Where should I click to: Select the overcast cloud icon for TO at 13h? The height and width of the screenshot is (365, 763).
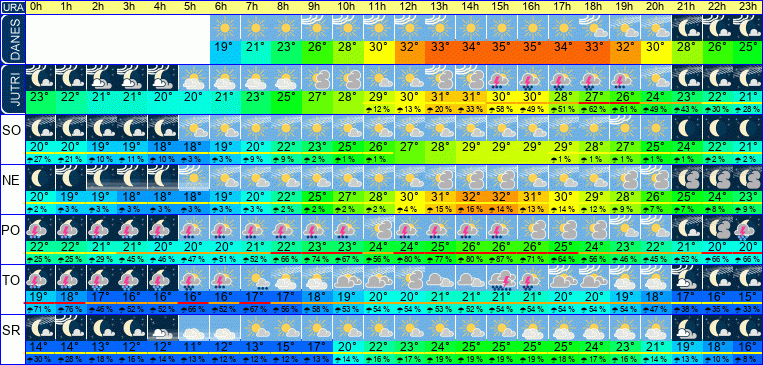(x=440, y=278)
